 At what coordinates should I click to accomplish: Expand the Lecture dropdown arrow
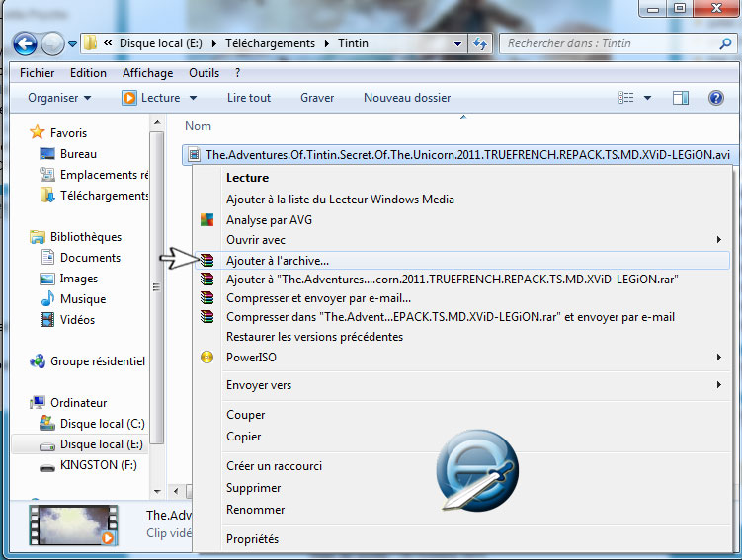[x=193, y=98]
